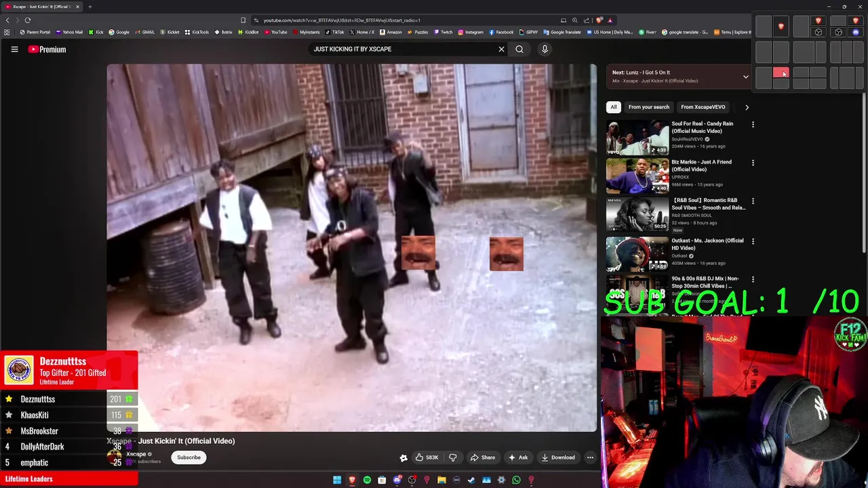Open the YouTube guide hamburger menu
Screen dimensions: 868x488
tap(14, 49)
